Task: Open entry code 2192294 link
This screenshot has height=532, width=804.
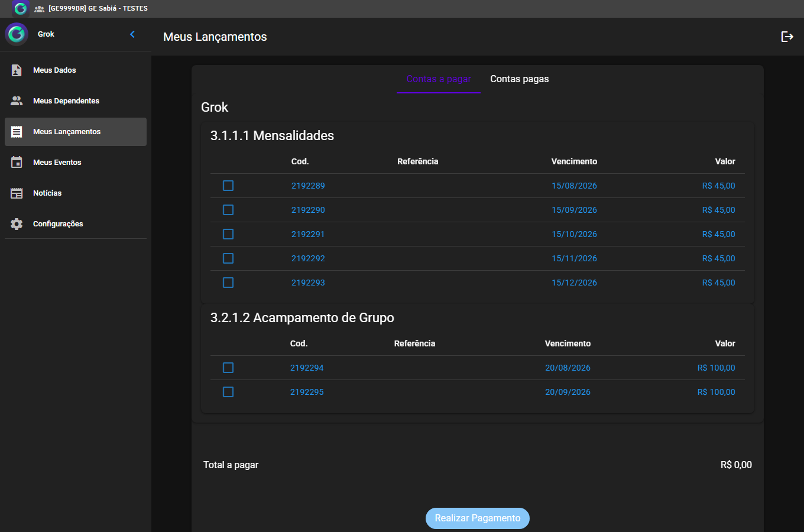Action: 307,368
